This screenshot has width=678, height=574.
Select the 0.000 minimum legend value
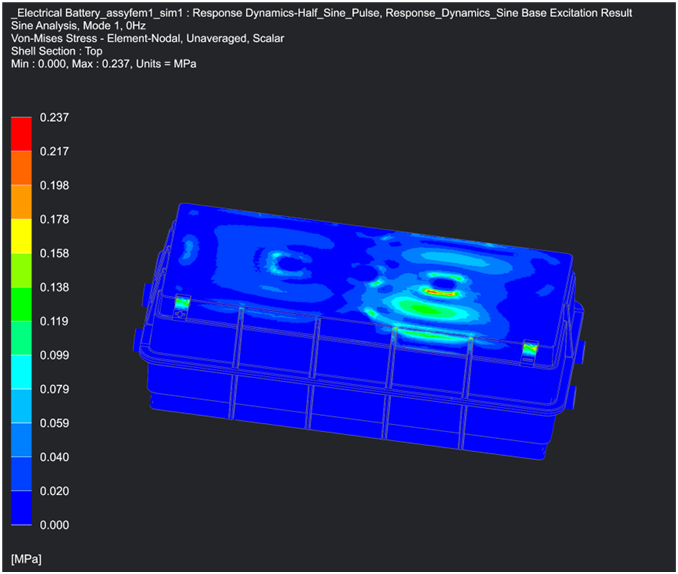point(54,525)
